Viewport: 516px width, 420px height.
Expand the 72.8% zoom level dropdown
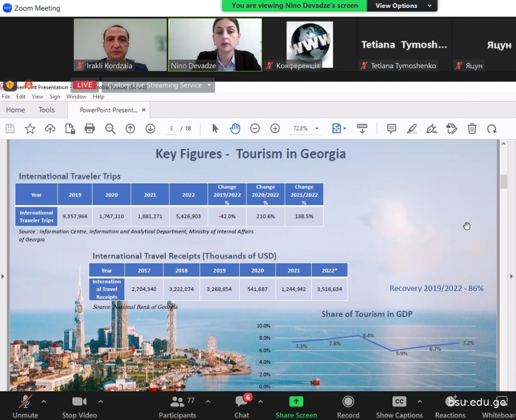tap(316, 129)
